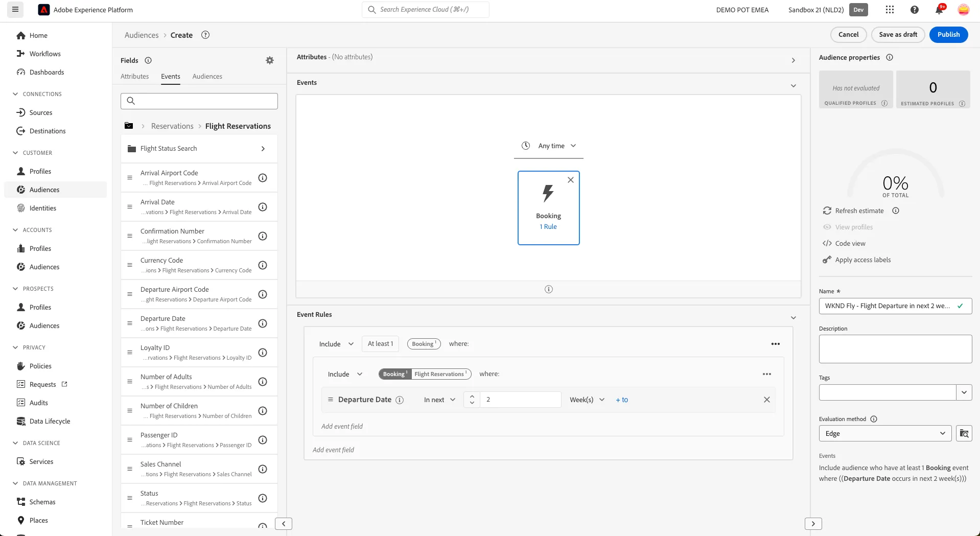
Task: Remove the Booking event card
Action: tap(571, 180)
